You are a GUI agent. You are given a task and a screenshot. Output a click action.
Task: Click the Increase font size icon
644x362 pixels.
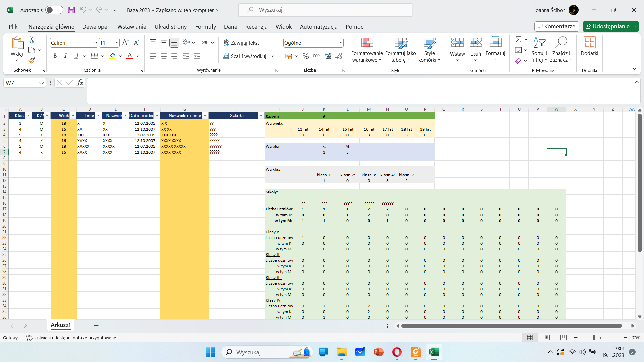coord(125,43)
